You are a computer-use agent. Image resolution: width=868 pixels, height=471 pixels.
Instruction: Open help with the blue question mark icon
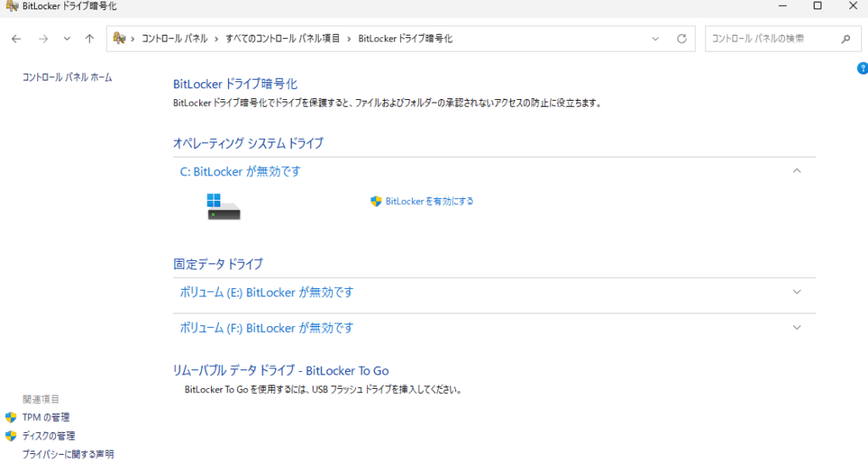862,68
